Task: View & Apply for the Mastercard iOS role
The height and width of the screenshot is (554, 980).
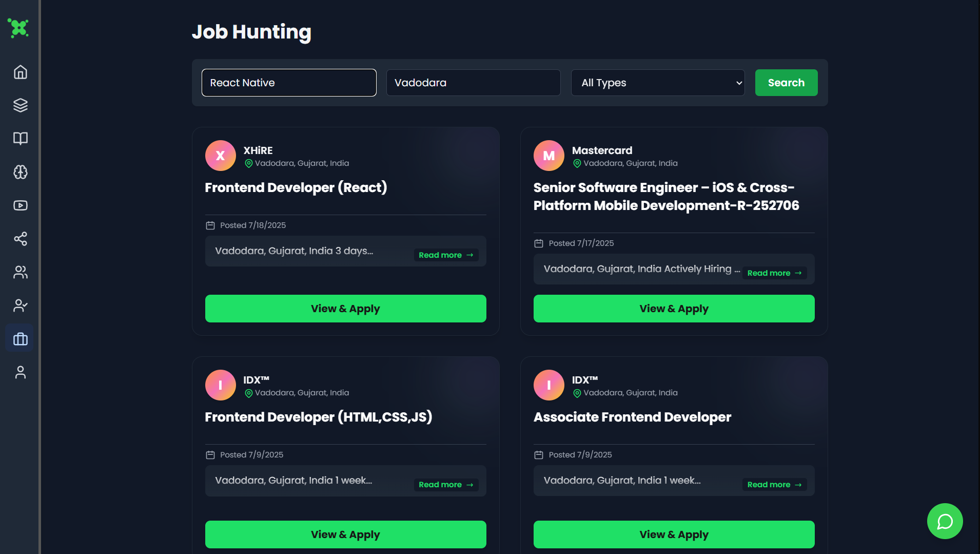Action: [x=673, y=308]
